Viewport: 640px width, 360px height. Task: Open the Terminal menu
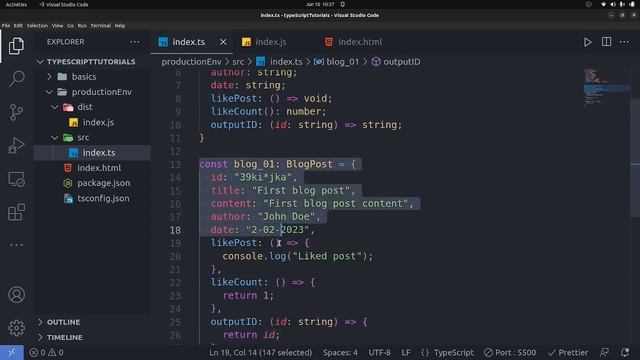[x=100, y=25]
